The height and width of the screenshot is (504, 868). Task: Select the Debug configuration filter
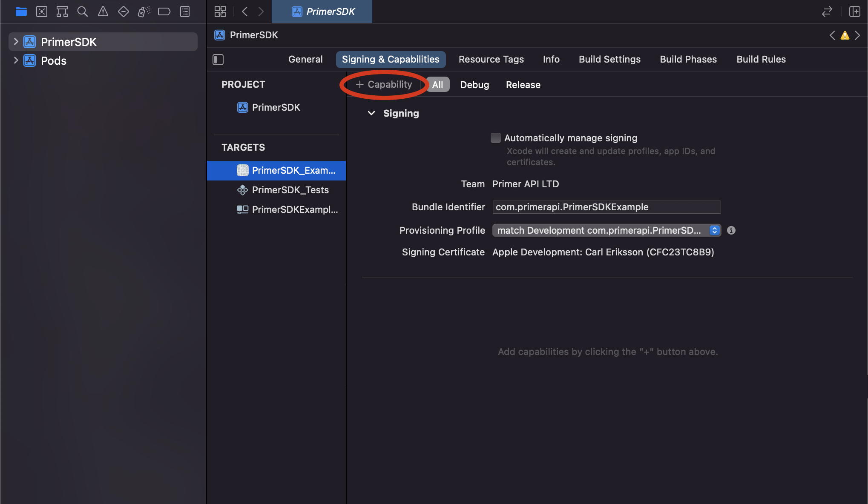pos(474,85)
